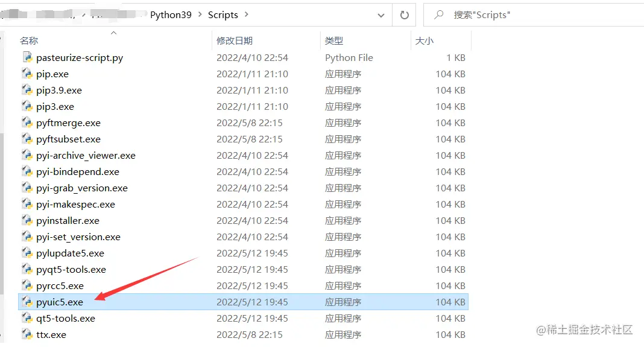Select the file name pyftmerge.exe
Image resolution: width=644 pixels, height=347 pixels.
pos(68,123)
